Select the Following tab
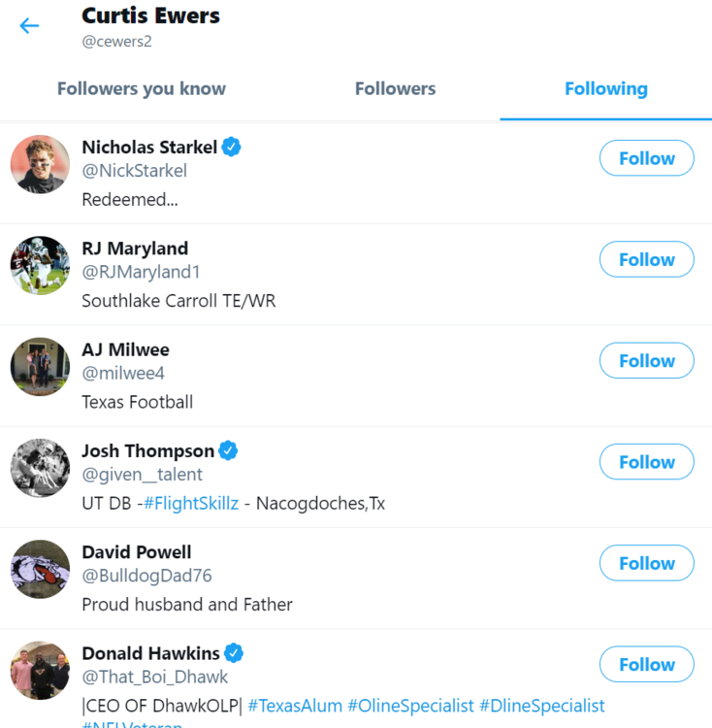The image size is (712, 728). pos(605,89)
